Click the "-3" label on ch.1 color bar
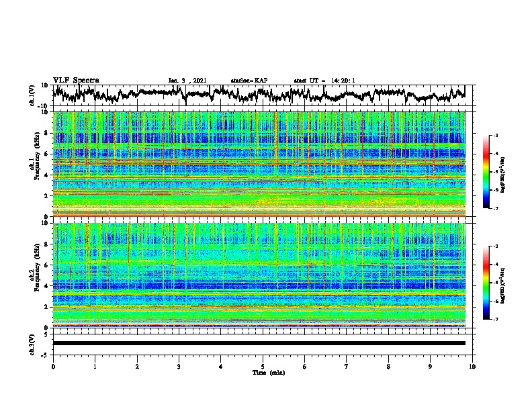The width and height of the screenshot is (532, 411). (x=496, y=135)
